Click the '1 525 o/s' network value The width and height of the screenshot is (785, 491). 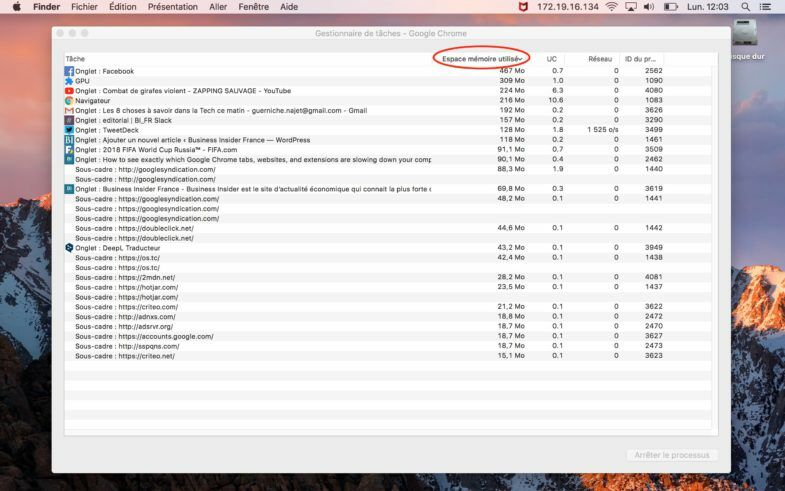[x=603, y=130]
